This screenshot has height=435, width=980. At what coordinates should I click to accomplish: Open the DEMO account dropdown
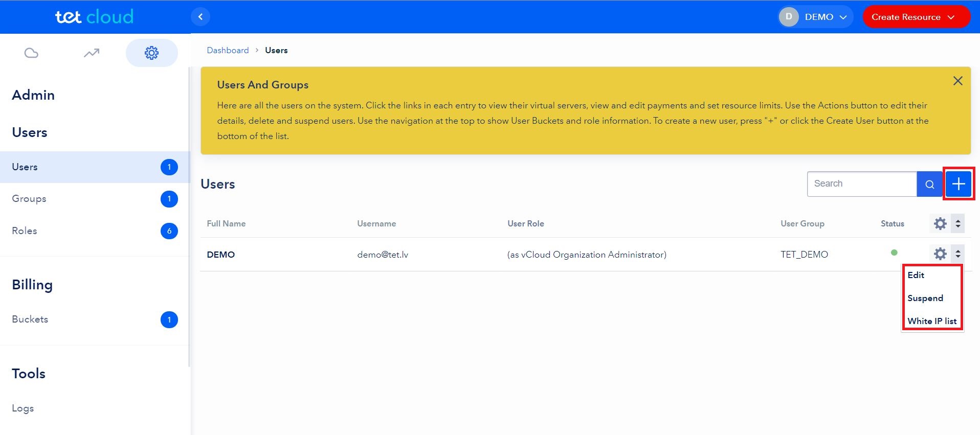click(x=815, y=17)
